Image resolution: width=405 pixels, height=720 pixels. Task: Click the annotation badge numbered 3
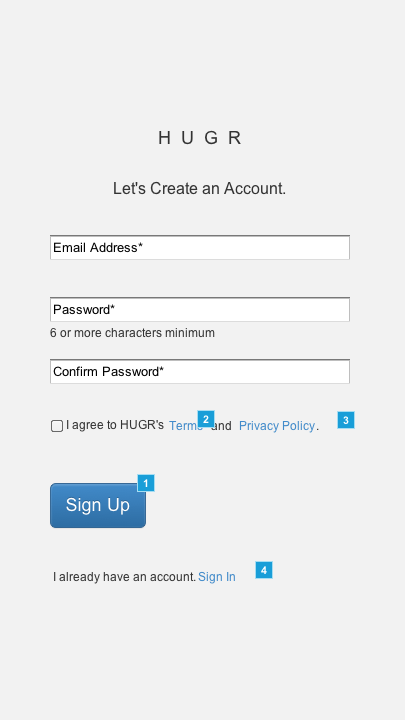[x=346, y=420]
